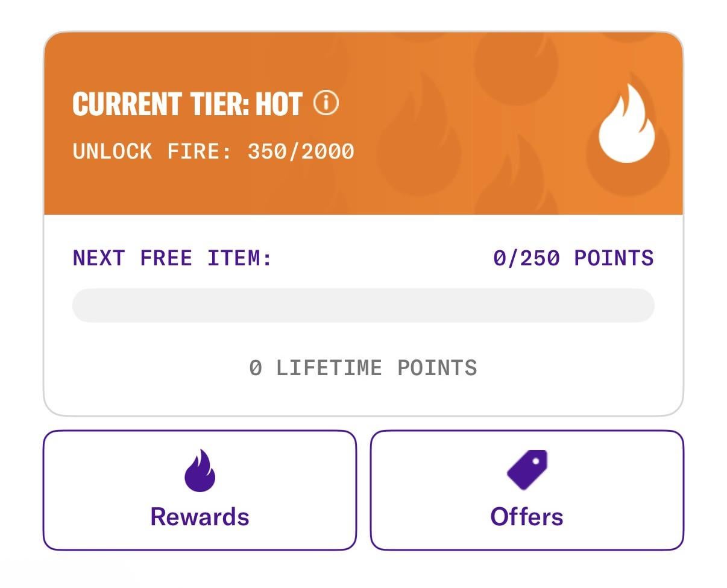Click the purple flame Rewards icon
Image resolution: width=727 pixels, height=588 pixels.
[200, 471]
